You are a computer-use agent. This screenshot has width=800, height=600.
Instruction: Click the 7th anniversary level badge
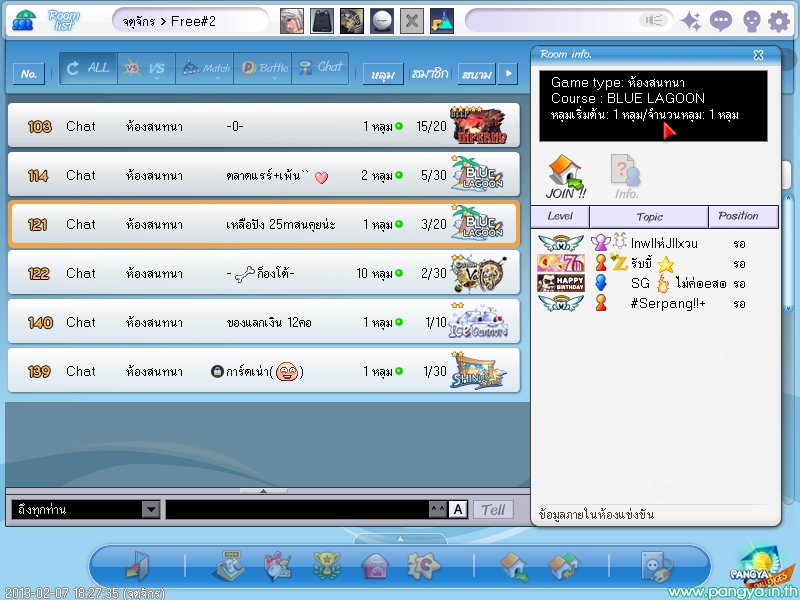tap(561, 263)
